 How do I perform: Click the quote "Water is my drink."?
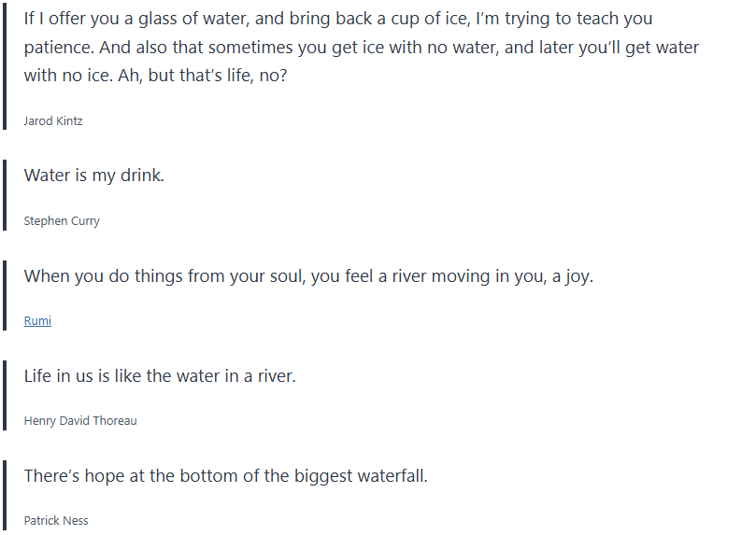pos(93,175)
